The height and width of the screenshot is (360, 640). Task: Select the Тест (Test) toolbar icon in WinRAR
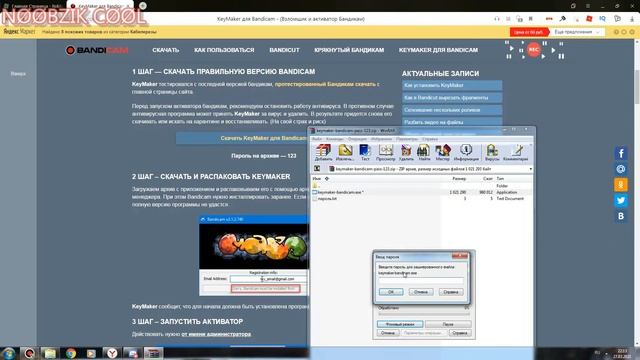[365, 153]
